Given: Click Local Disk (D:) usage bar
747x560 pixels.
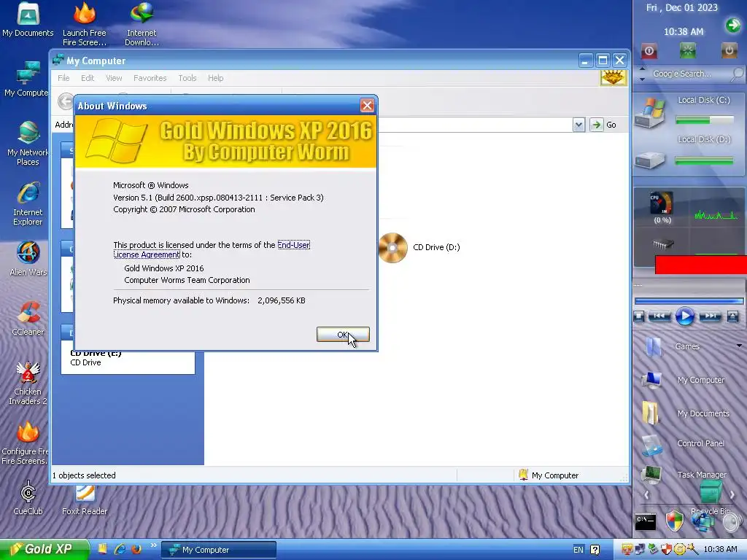Looking at the screenshot, I should (704, 161).
